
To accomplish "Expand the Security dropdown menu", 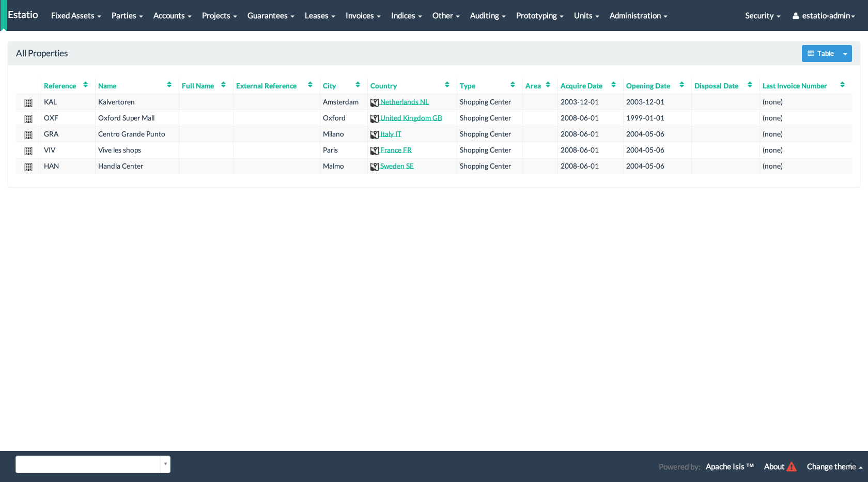I will click(x=763, y=16).
